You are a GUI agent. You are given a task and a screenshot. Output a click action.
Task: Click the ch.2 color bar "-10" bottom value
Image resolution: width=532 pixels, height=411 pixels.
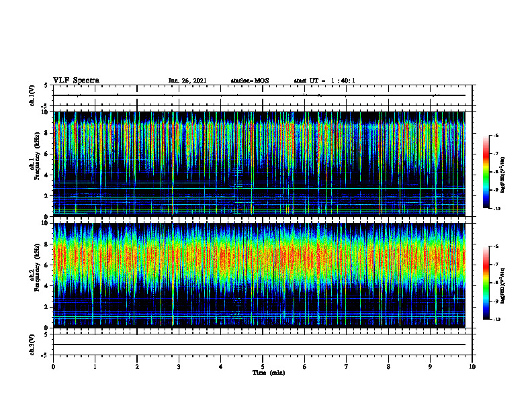pos(496,320)
